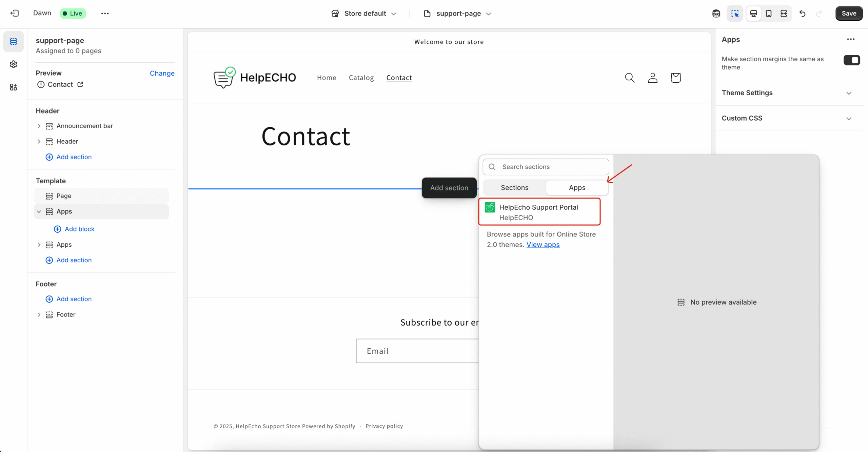Screen dimensions: 868x452
Task: Switch to mobile preview icon
Action: tap(769, 14)
